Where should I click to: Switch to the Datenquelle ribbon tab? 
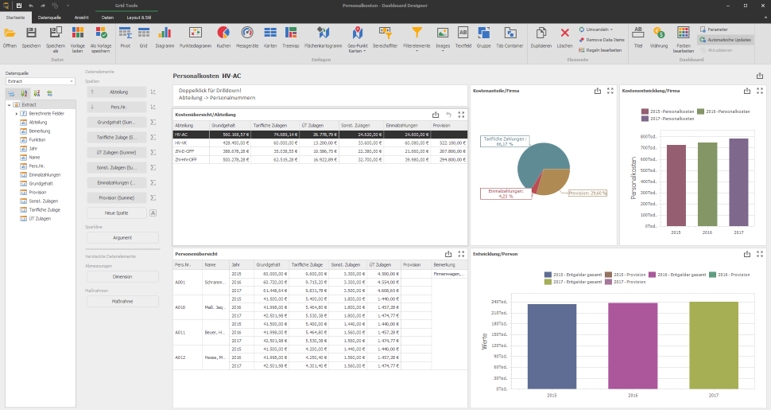point(50,18)
